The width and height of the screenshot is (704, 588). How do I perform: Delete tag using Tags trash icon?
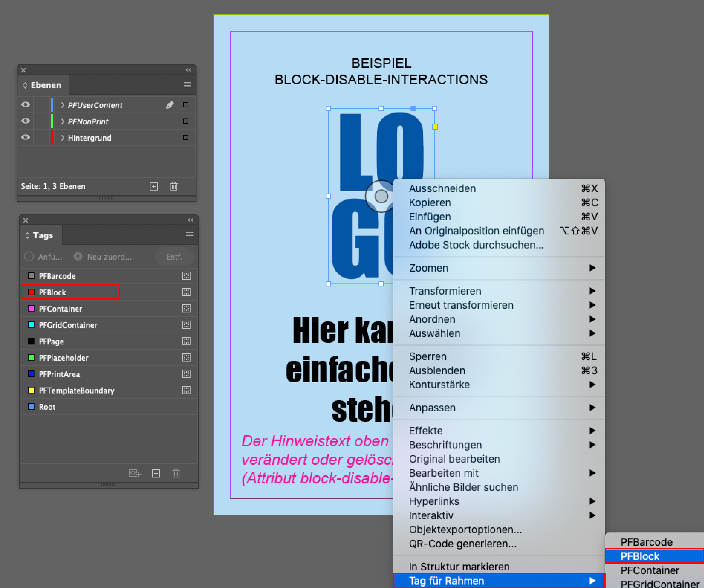tap(176, 473)
